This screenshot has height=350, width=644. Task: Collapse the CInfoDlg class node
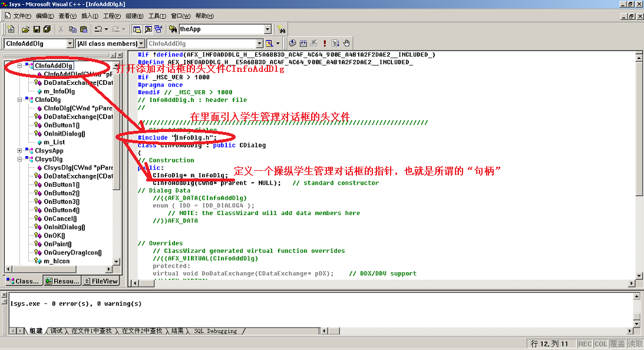tap(19, 100)
